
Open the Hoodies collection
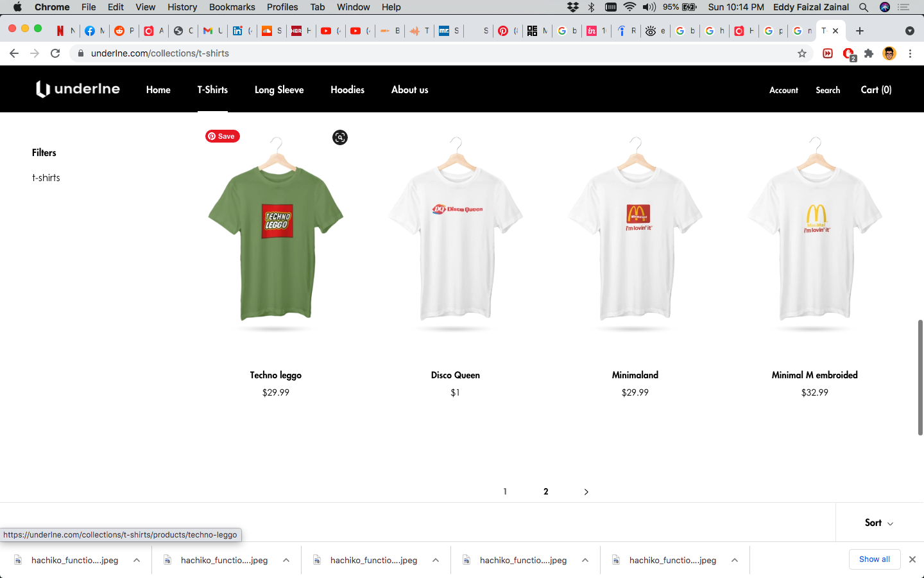[x=347, y=90]
